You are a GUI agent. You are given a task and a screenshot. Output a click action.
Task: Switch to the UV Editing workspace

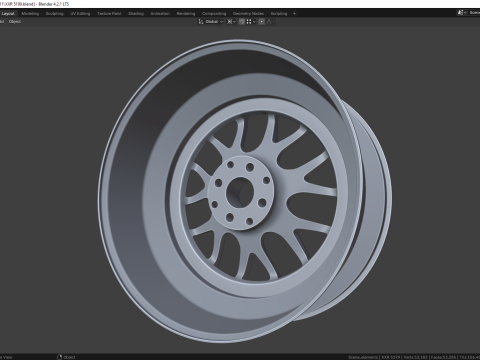coord(80,14)
